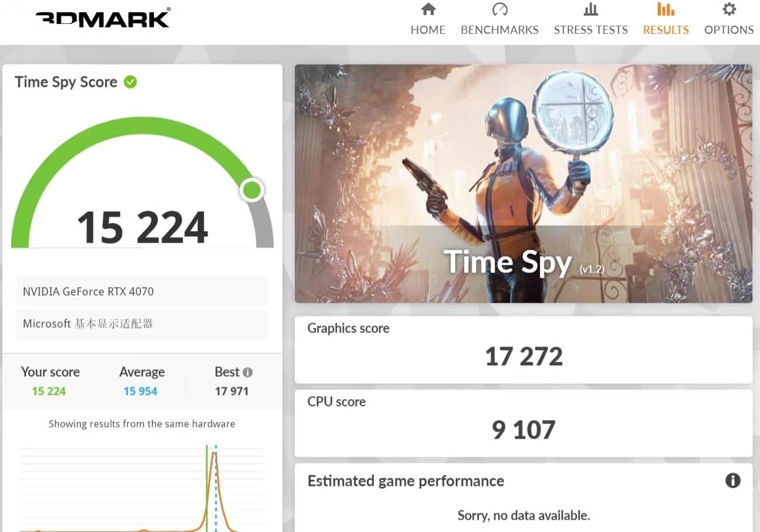The width and height of the screenshot is (760, 532).
Task: Click the Benchmarks gauge icon
Action: coord(500,9)
